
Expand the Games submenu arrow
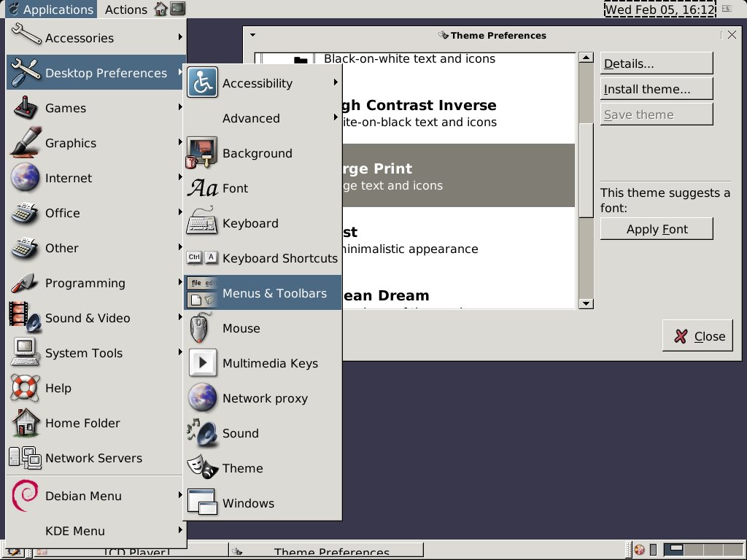point(180,106)
